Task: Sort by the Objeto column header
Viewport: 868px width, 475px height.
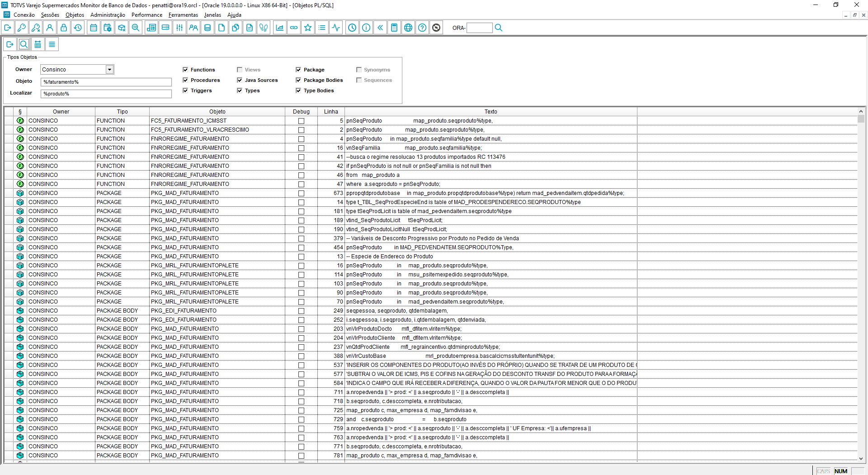Action: point(217,112)
